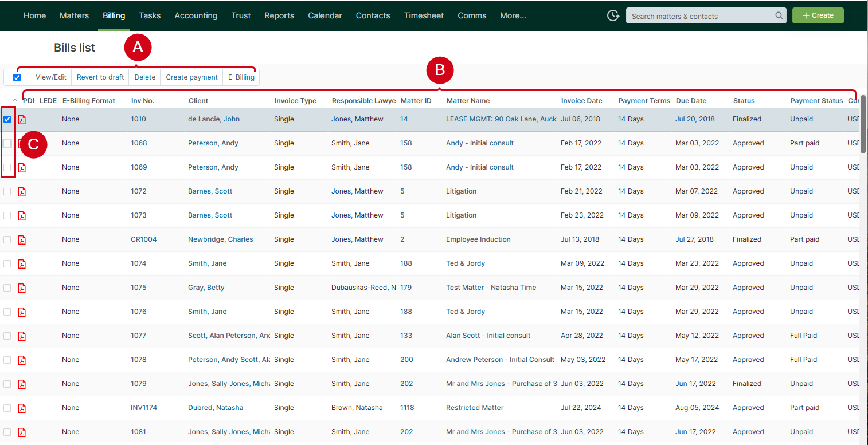This screenshot has width=868, height=445.
Task: Open PDF icon for invoice INV1174
Action: [22, 408]
